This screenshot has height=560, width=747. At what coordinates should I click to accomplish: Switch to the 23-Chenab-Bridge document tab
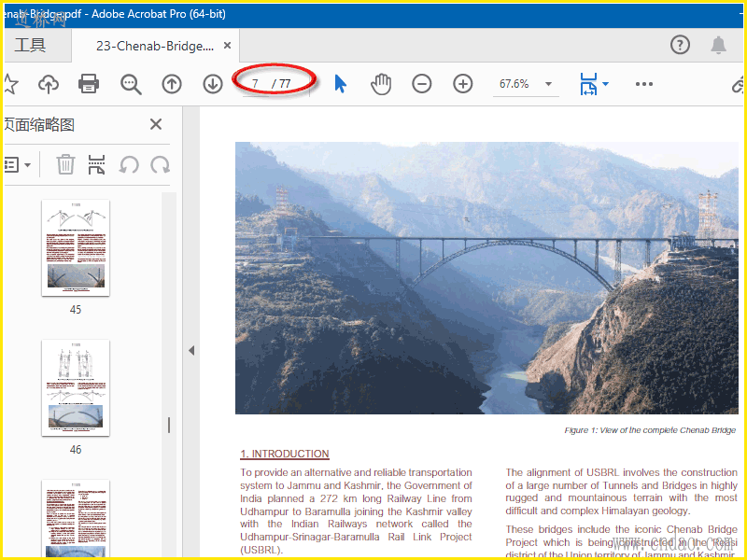click(x=155, y=46)
